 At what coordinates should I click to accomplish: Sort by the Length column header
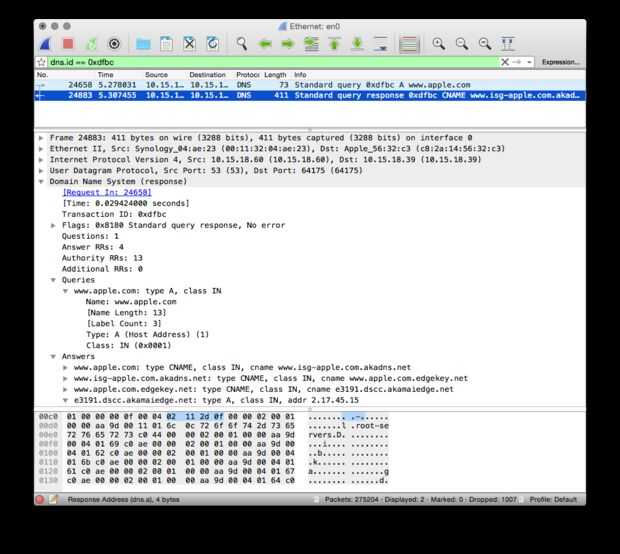pyautogui.click(x=275, y=75)
